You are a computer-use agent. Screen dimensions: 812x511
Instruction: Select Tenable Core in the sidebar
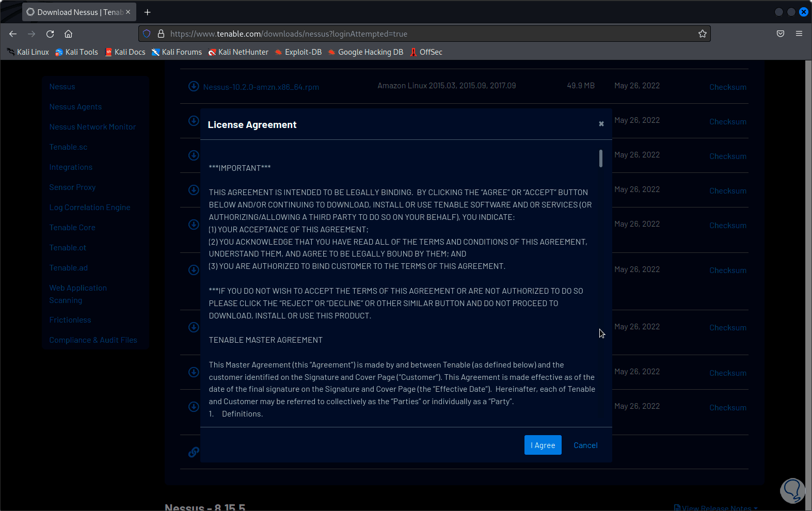[72, 228]
